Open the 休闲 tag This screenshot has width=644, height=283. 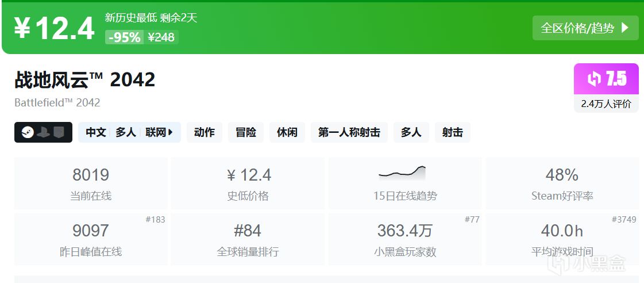pyautogui.click(x=287, y=132)
